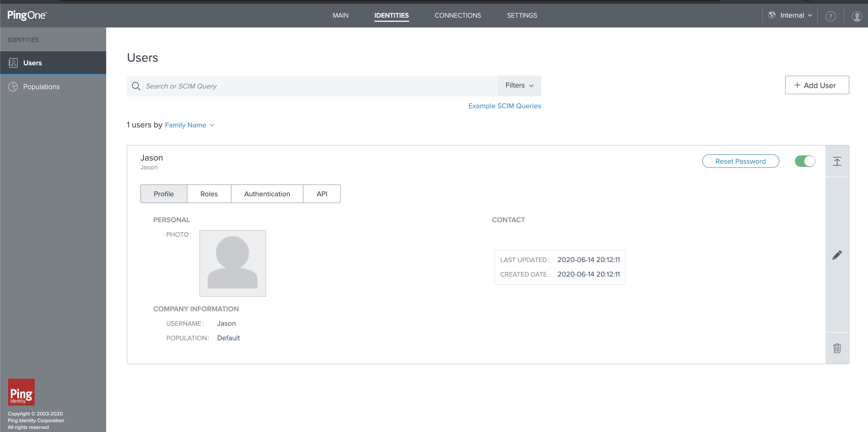This screenshot has height=432, width=868.
Task: Switch to the IDENTITIES tab
Action: pos(391,15)
